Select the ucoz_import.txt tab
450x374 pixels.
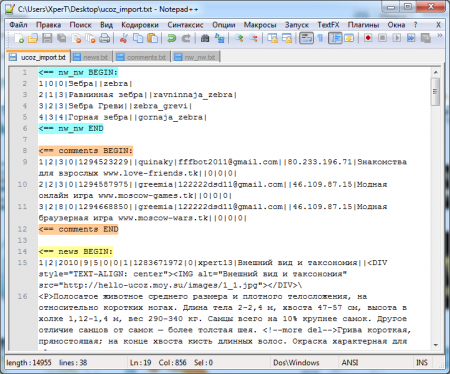coord(38,57)
